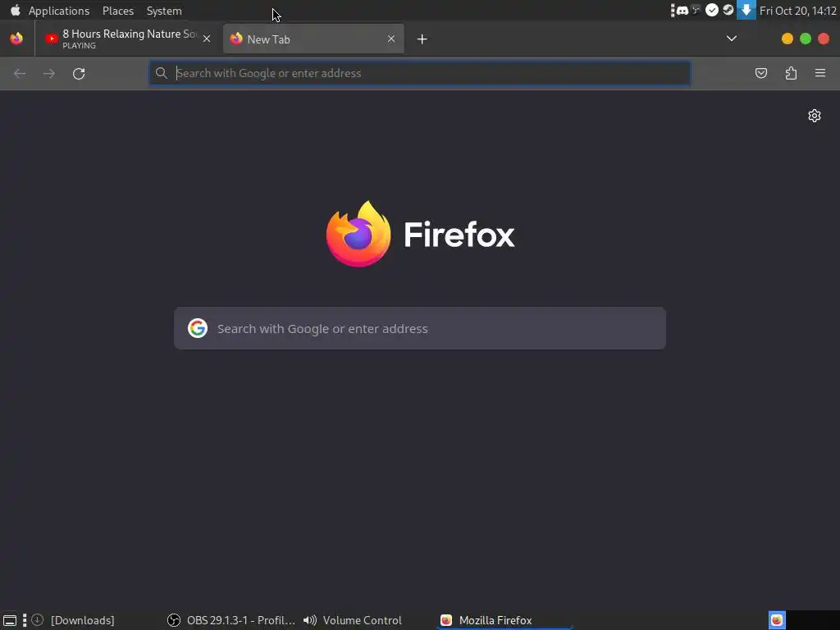The width and height of the screenshot is (840, 630).
Task: Minimize Firefox with the yellow button
Action: click(x=787, y=39)
